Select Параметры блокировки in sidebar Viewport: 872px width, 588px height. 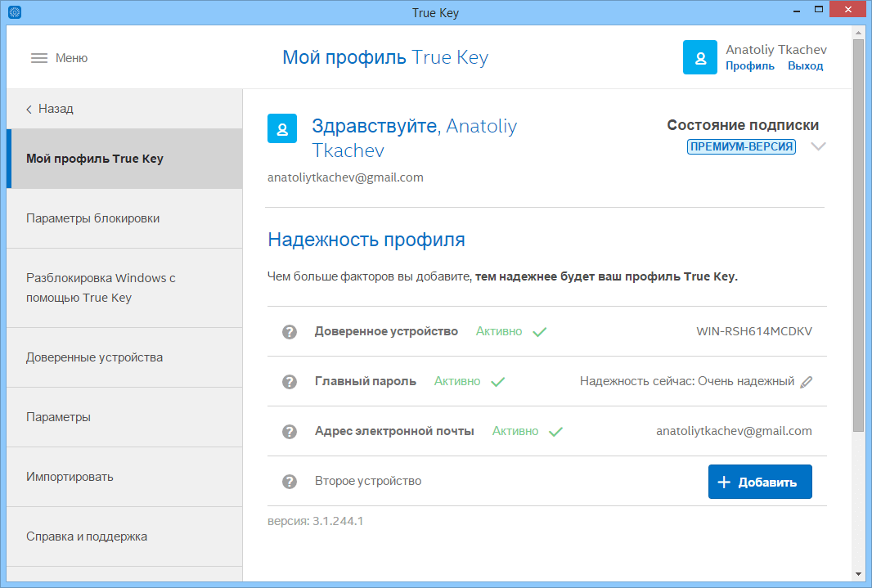[92, 218]
